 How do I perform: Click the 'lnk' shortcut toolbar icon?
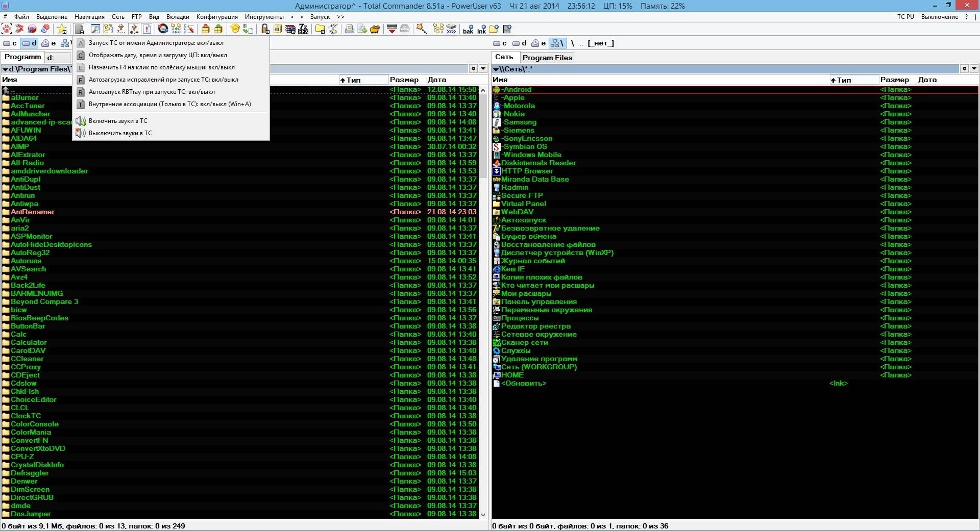point(481,30)
